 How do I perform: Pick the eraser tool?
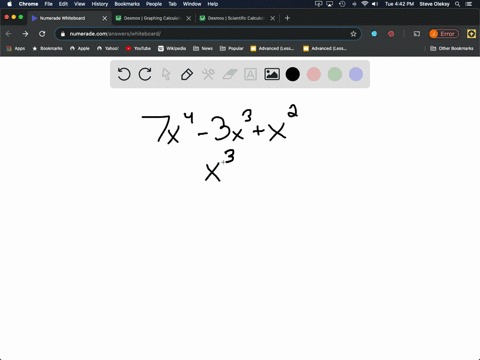(x=229, y=74)
